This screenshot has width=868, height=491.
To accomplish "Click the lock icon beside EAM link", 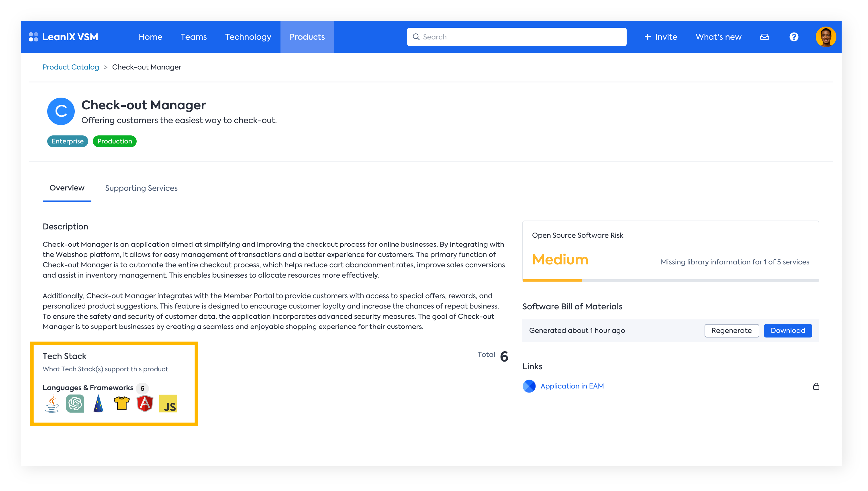I will tap(816, 386).
